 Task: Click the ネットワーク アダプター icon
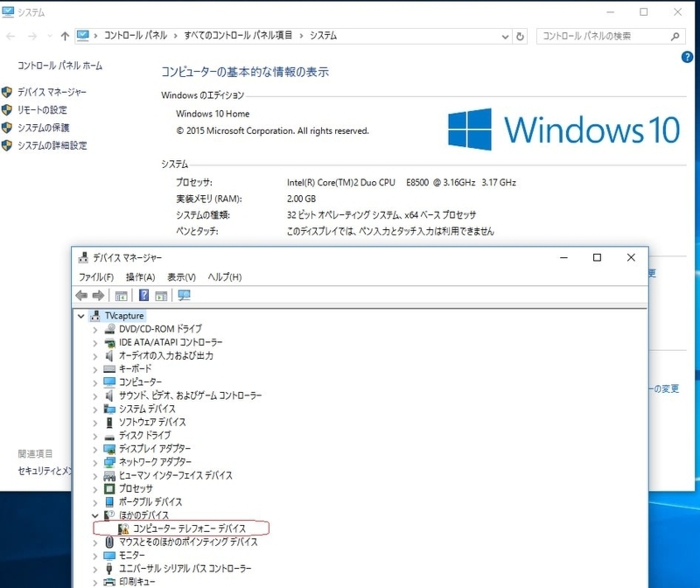click(109, 462)
